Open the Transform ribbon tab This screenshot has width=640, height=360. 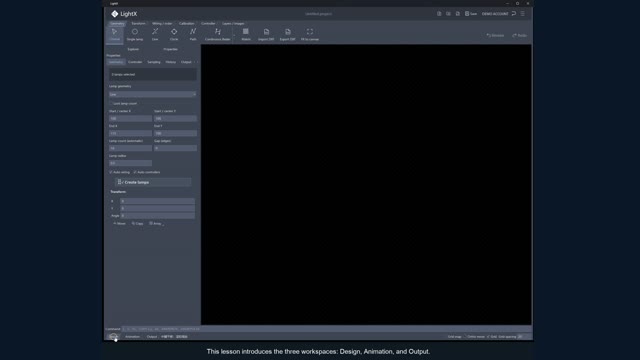pyautogui.click(x=138, y=23)
